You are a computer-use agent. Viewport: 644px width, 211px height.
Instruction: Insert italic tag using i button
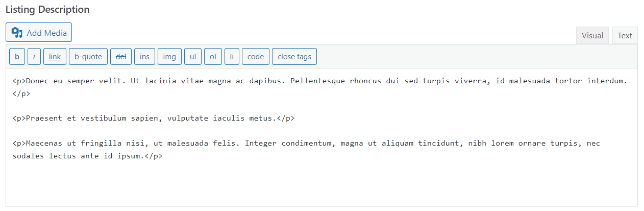coord(34,57)
